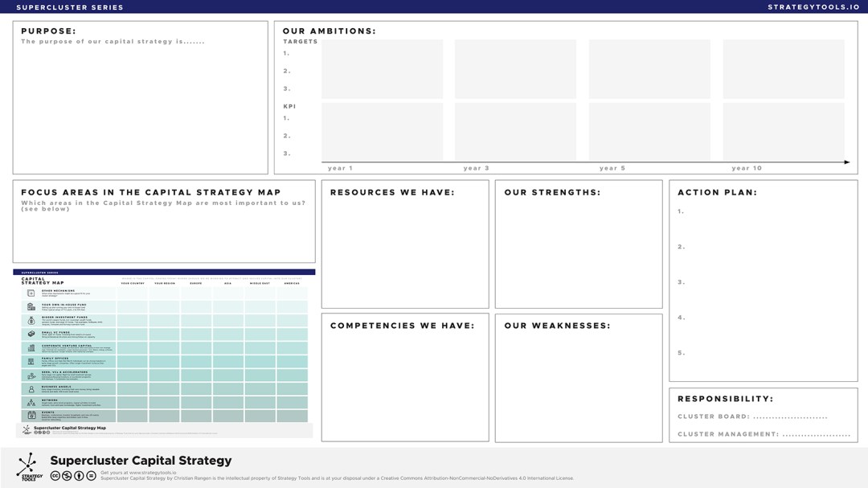Click the Strategy Tools logo in footer
868x488 pixels.
[x=28, y=466]
